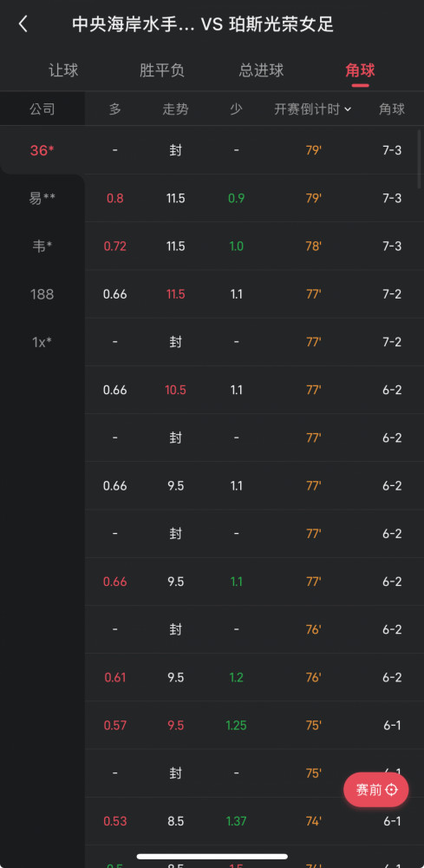Switch to the 让球 tab
Viewport: 424px width, 868px height.
point(63,70)
